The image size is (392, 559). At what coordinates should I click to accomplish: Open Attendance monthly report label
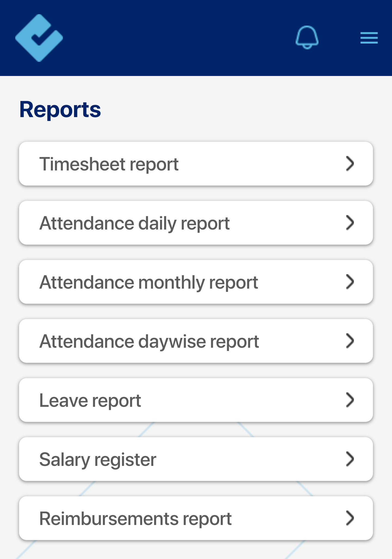pos(149,283)
